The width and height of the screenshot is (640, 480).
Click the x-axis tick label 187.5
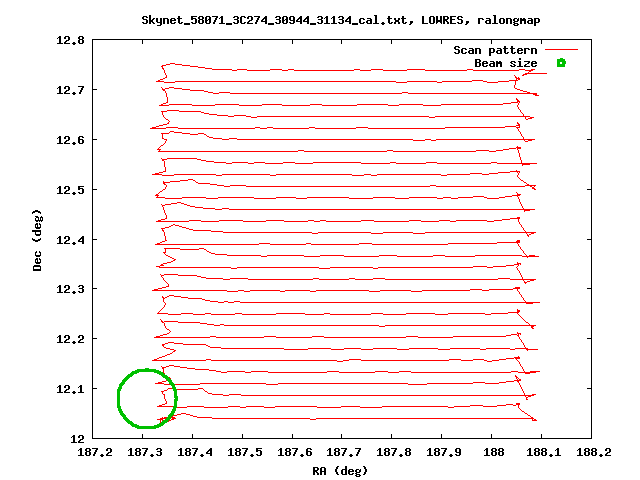pyautogui.click(x=244, y=452)
